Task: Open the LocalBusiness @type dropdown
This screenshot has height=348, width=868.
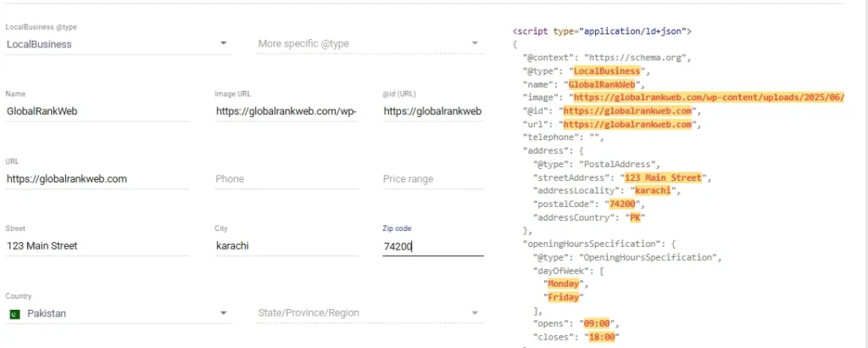Action: [119, 44]
